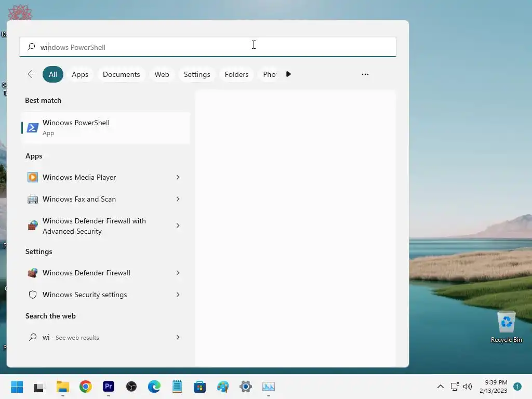Click the search box magnifier icon
The width and height of the screenshot is (532, 399).
[x=31, y=47]
